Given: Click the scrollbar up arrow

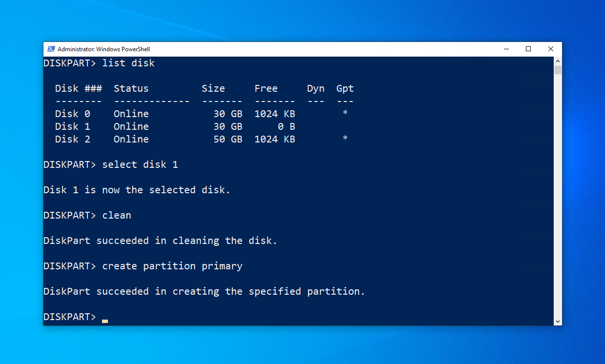Looking at the screenshot, I should tap(558, 61).
